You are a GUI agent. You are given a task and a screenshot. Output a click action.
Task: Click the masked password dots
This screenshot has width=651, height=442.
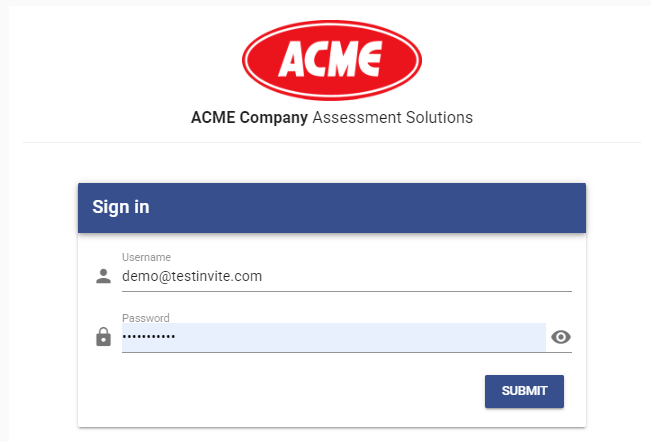(x=149, y=337)
